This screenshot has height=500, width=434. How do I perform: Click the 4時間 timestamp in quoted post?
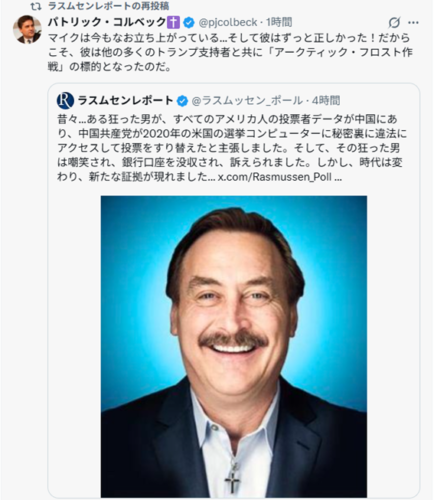(x=327, y=101)
